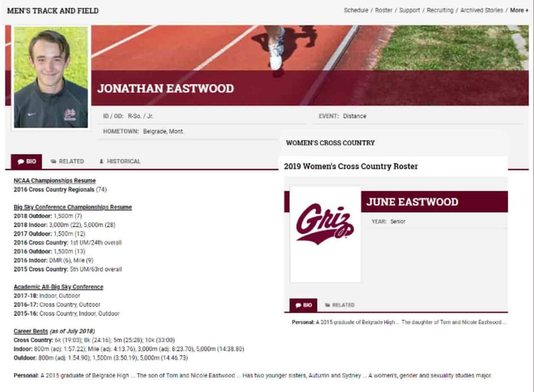This screenshot has height=392, width=534.
Task: Click the icon beside Jonathan's RELATED tab
Action: [53, 162]
